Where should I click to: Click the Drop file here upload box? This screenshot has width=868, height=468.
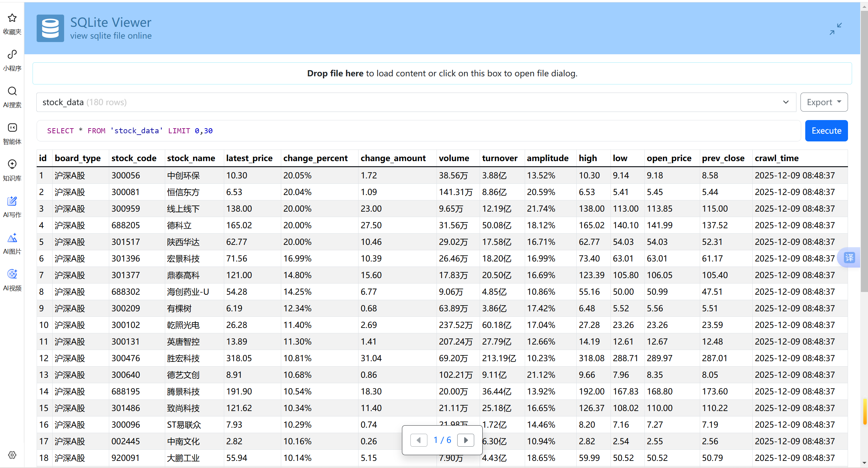click(x=442, y=74)
